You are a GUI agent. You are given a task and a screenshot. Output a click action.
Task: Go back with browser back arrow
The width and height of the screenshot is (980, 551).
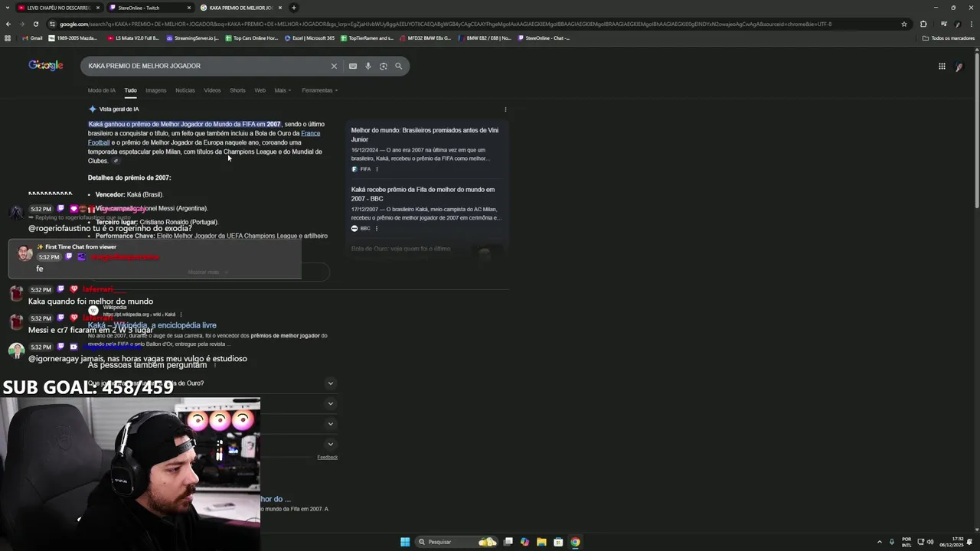(x=8, y=24)
